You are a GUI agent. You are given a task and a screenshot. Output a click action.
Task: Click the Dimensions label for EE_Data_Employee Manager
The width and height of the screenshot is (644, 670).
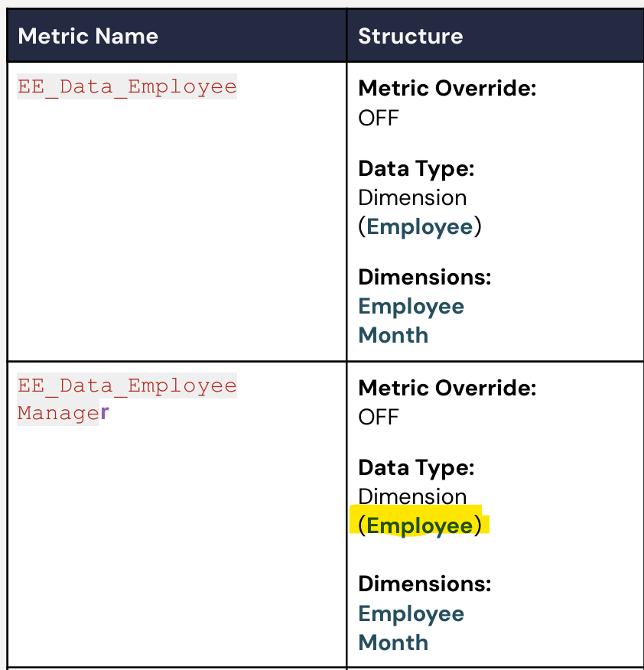tap(424, 584)
